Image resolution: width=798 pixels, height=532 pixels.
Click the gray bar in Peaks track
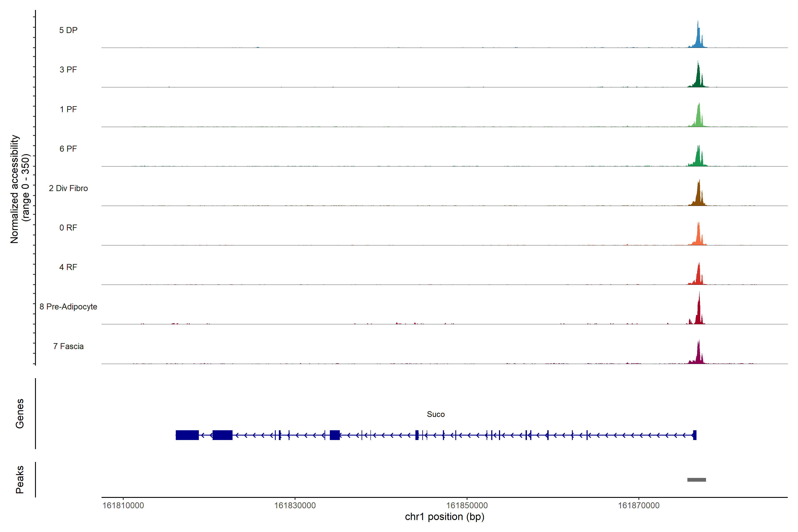[696, 480]
